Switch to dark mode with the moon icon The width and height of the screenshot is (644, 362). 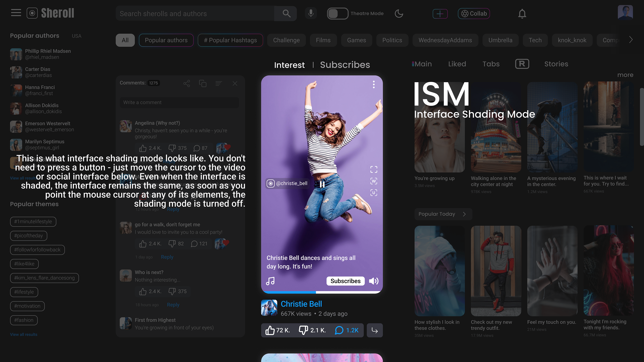[x=399, y=14]
